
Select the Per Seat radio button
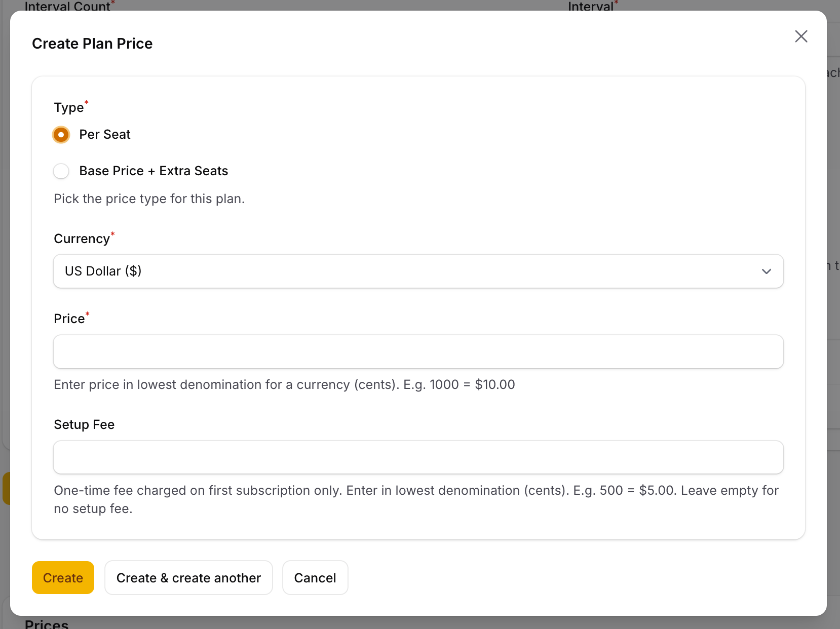click(x=61, y=135)
